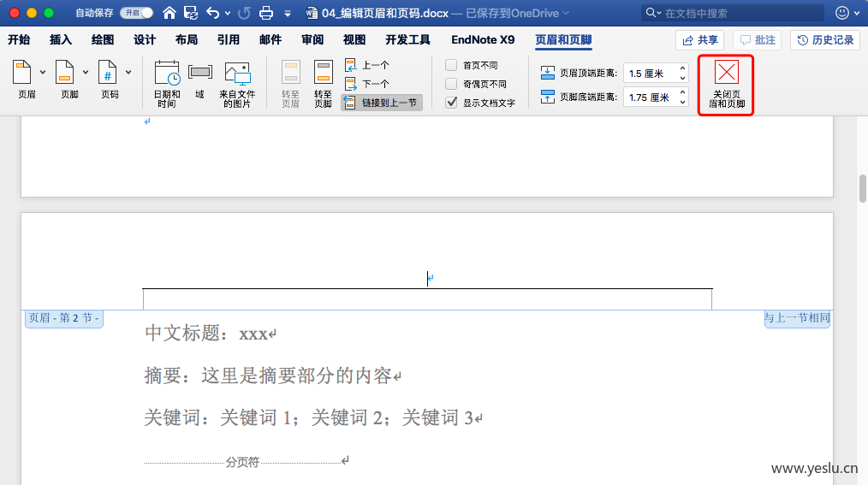This screenshot has width=868, height=485.
Task: Print the document via printer icon
Action: click(x=266, y=13)
